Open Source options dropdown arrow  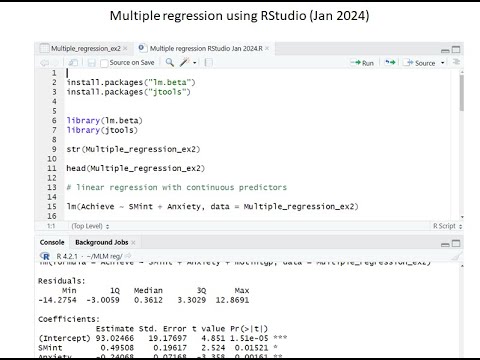pyautogui.click(x=443, y=63)
